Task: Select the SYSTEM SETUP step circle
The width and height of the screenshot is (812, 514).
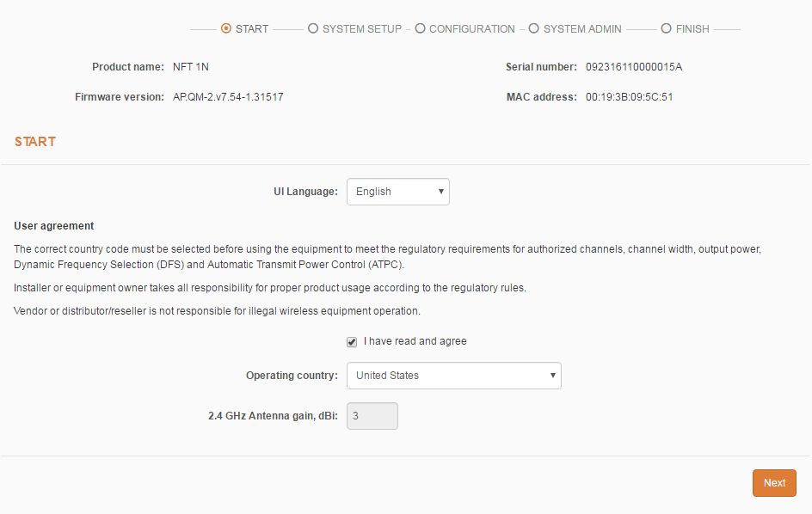Action: click(x=313, y=28)
